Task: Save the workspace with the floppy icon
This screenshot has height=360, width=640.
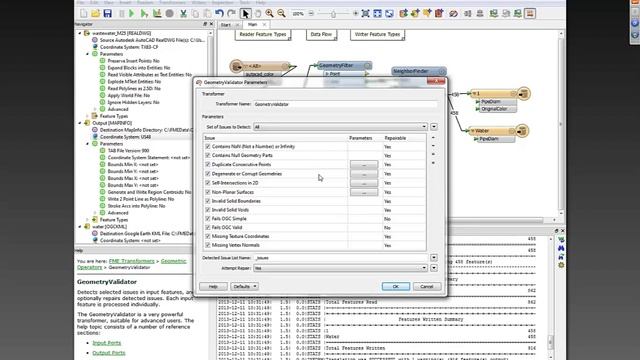Action: [x=107, y=13]
